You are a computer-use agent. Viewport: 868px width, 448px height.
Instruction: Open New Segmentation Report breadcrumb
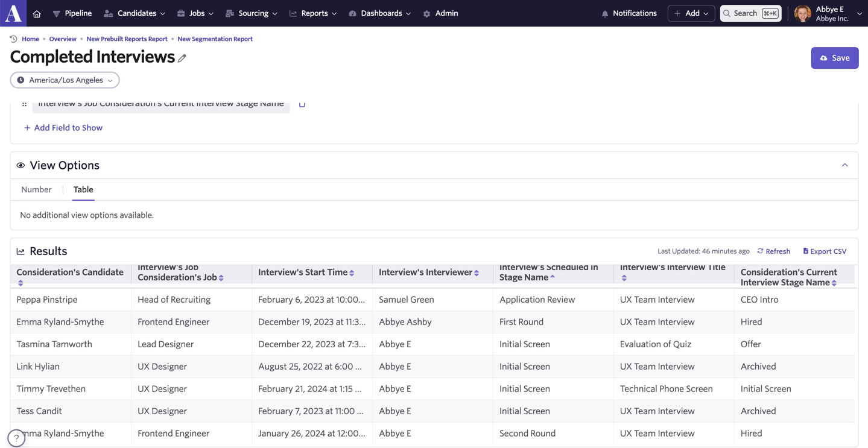coord(215,39)
